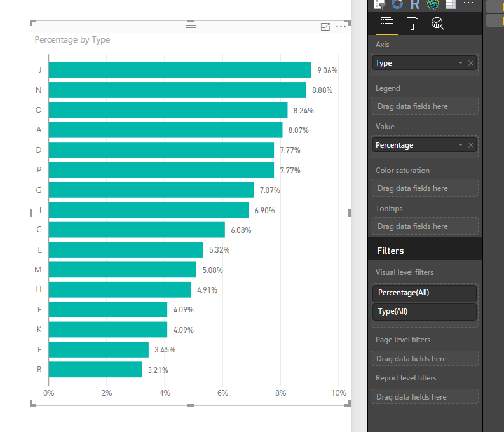504x432 pixels.
Task: Click the Tooltips drop area
Action: pos(425,226)
